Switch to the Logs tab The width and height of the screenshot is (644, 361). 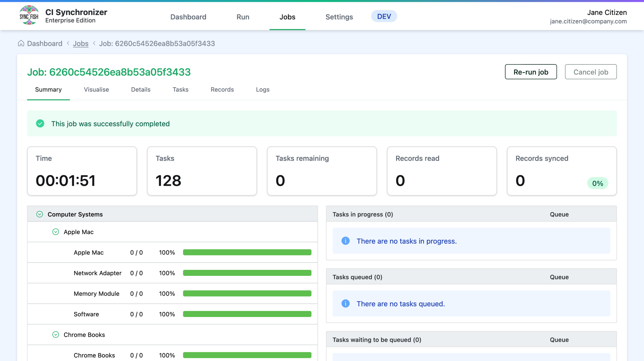tap(262, 89)
